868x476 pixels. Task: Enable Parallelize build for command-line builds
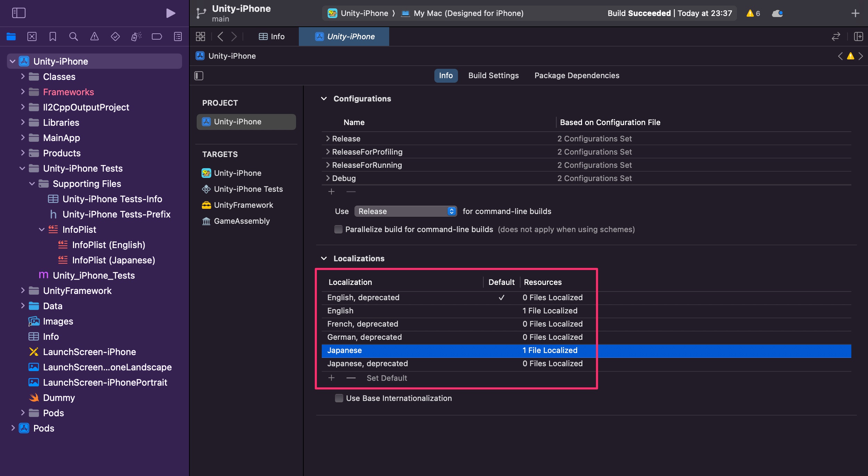click(x=338, y=229)
